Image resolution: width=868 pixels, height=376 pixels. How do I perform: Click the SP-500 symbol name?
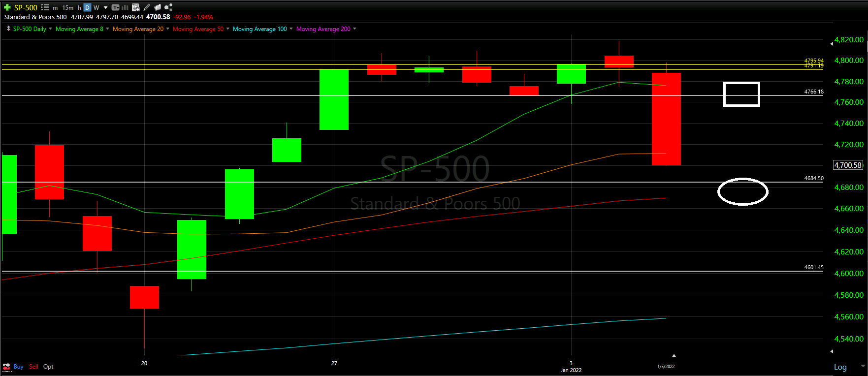pyautogui.click(x=26, y=8)
